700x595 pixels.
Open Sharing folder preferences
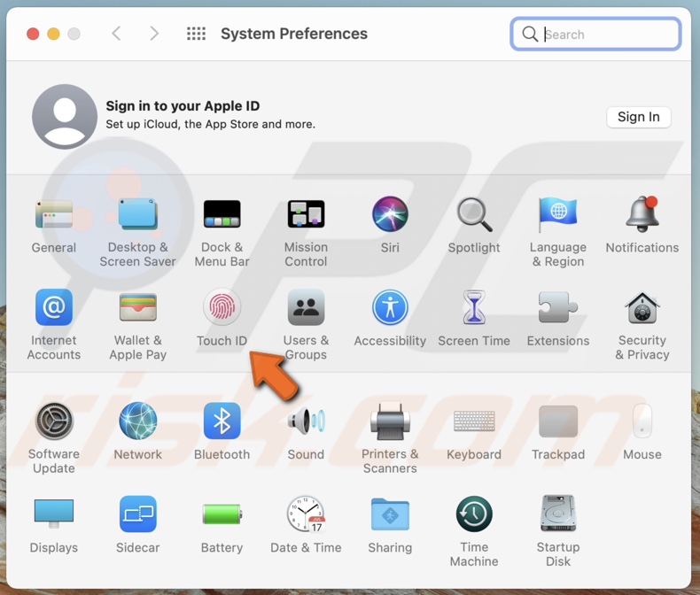[390, 514]
